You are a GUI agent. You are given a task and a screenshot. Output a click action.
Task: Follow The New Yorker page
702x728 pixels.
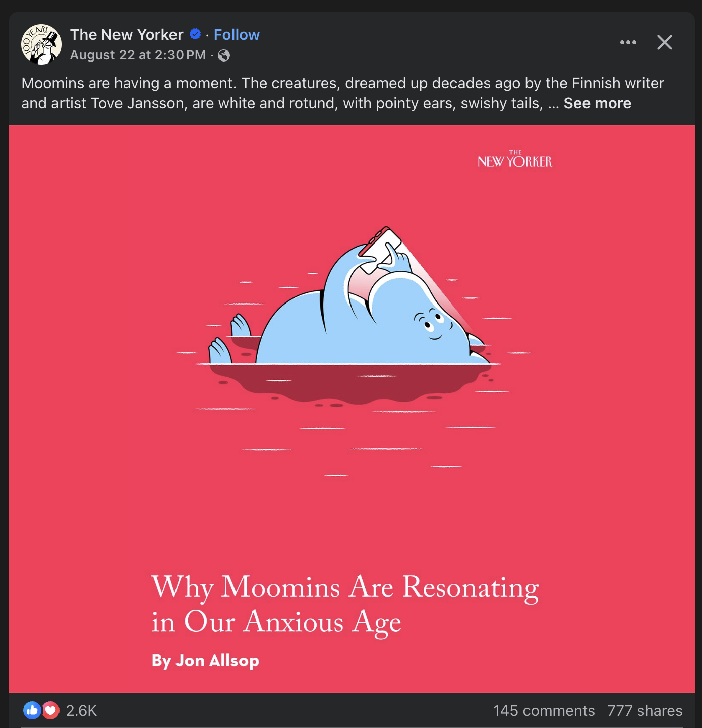coord(237,35)
